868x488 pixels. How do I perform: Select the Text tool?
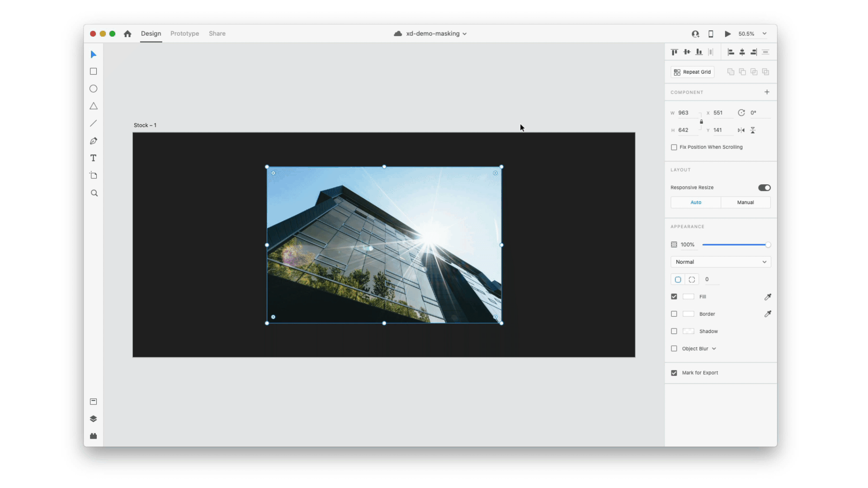click(94, 158)
